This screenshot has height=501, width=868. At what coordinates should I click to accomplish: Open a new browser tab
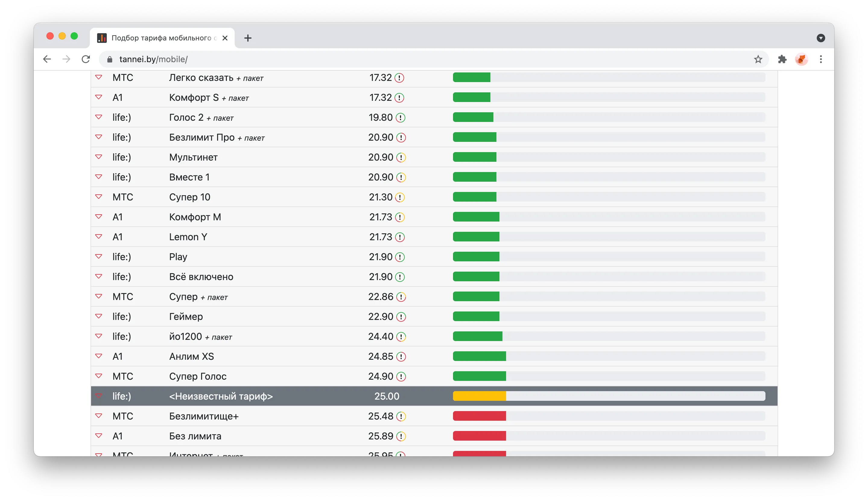(248, 38)
